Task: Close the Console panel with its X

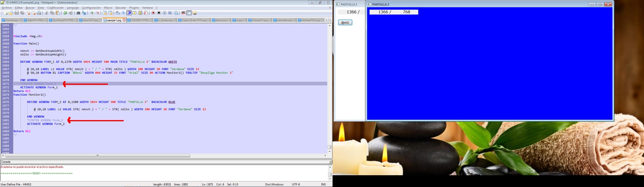Action: 330,162
